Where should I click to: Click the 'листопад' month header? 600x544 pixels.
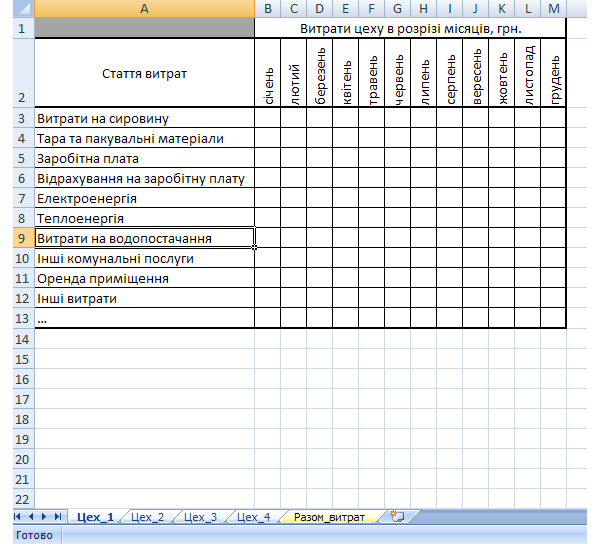(x=528, y=73)
